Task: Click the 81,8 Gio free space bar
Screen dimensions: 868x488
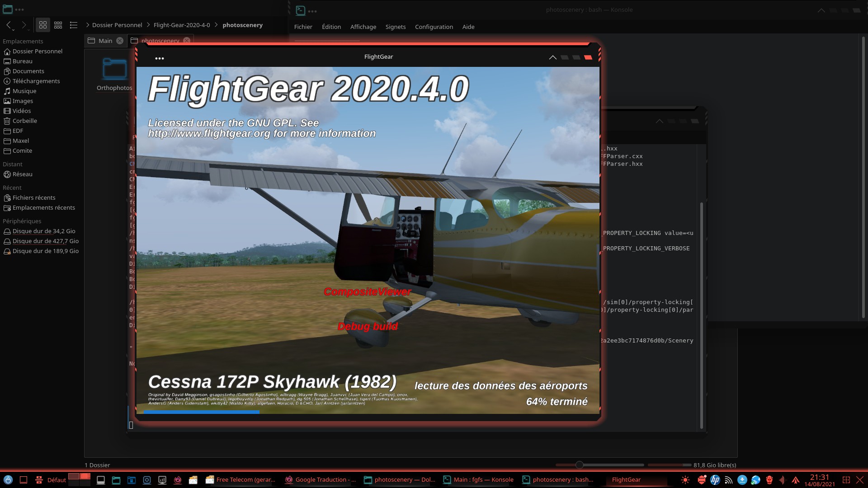Action: click(669, 465)
